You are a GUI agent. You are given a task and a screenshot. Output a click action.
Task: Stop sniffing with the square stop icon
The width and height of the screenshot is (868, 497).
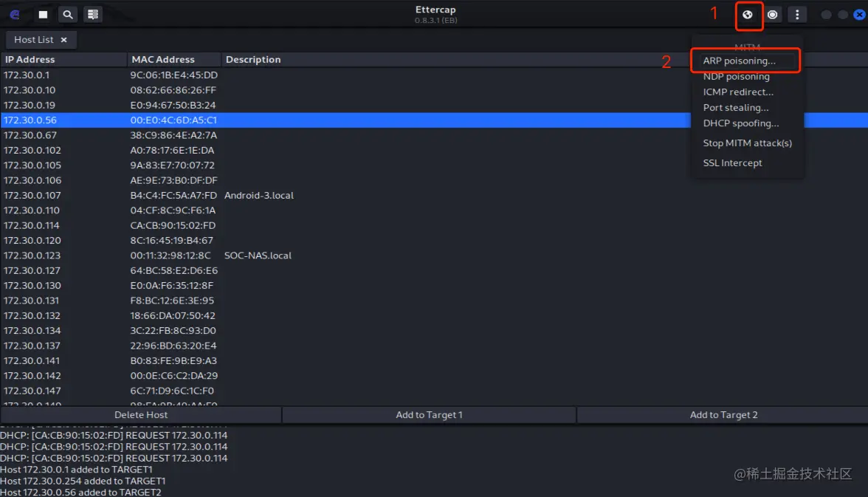[43, 15]
